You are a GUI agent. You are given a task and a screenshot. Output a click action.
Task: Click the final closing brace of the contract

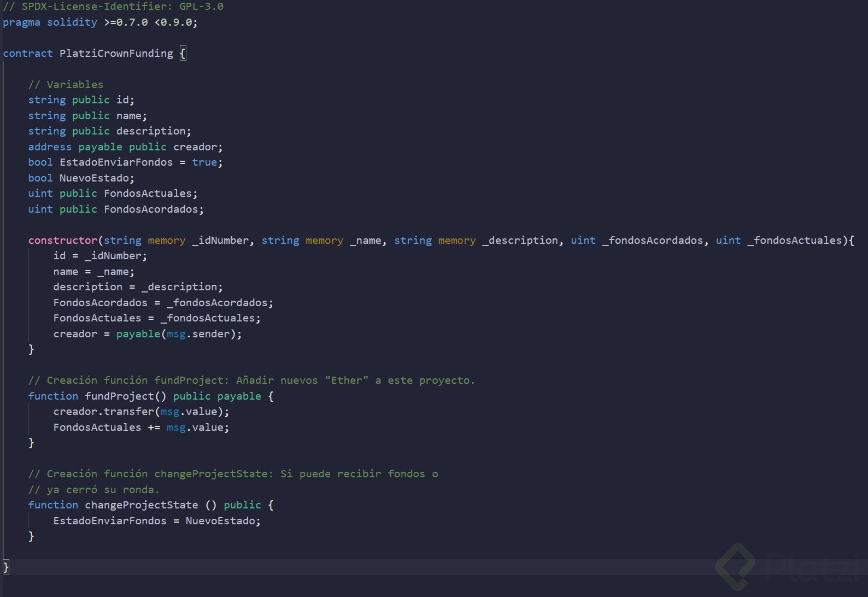tap(6, 567)
